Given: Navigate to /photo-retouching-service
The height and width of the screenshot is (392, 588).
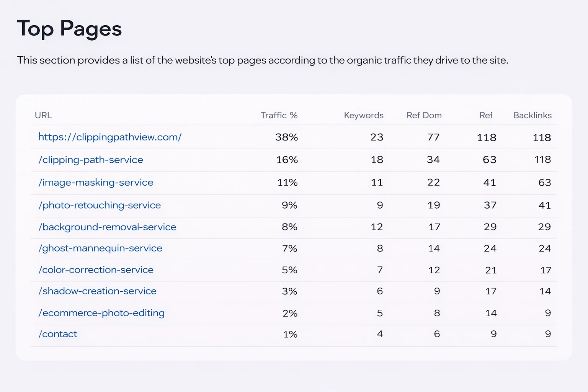Looking at the screenshot, I should tap(99, 205).
